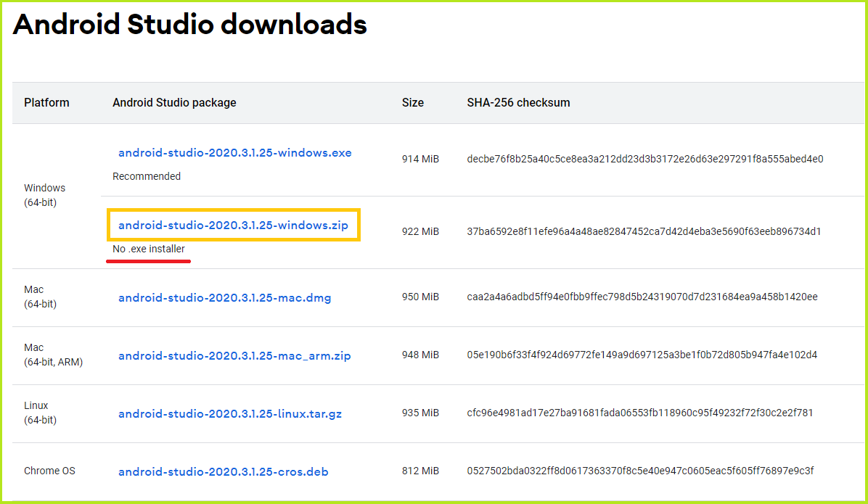Download android-studio-2020.3.1.25-windows.exe package
Viewport: 868px width, 504px height.
(x=234, y=153)
